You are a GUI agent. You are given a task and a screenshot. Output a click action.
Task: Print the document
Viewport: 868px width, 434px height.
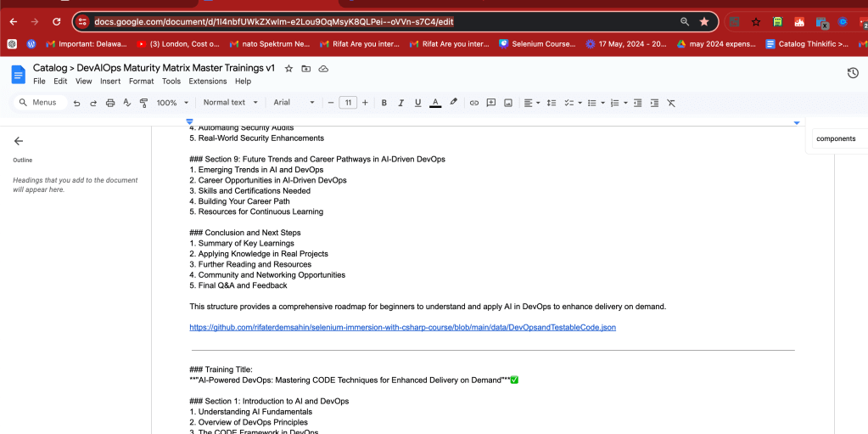(110, 103)
